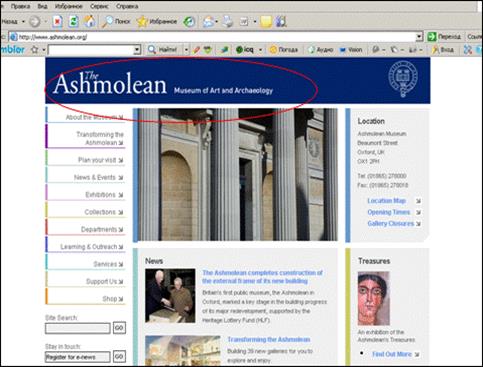
Task: Open the Избранное menu in menu bar
Action: [x=69, y=6]
